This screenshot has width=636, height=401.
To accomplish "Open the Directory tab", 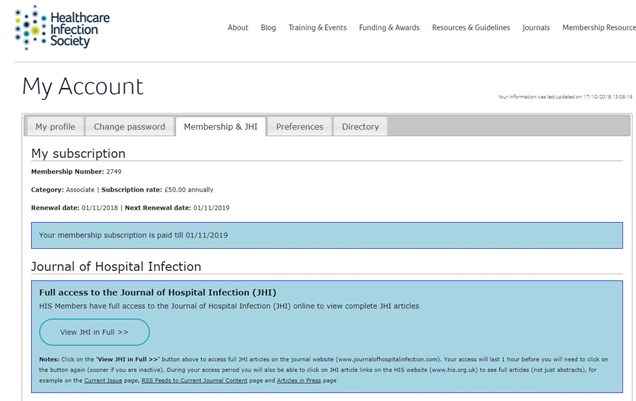I will pos(360,127).
